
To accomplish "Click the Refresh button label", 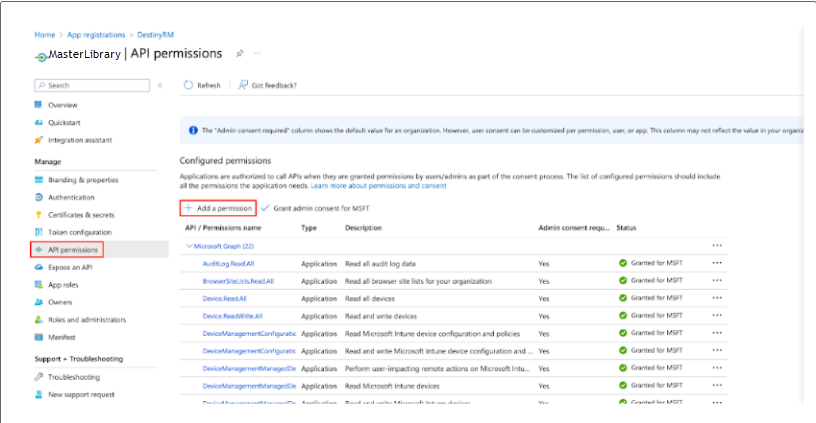I will point(209,85).
